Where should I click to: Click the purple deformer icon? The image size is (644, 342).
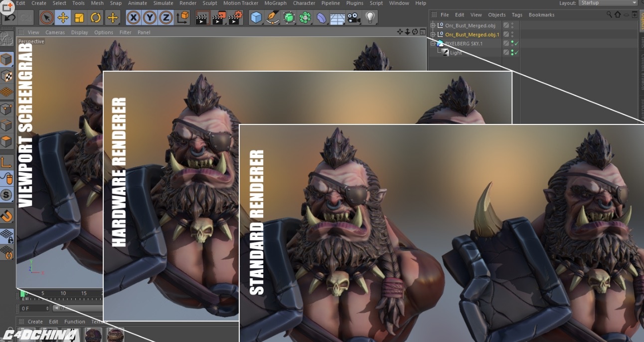[322, 18]
